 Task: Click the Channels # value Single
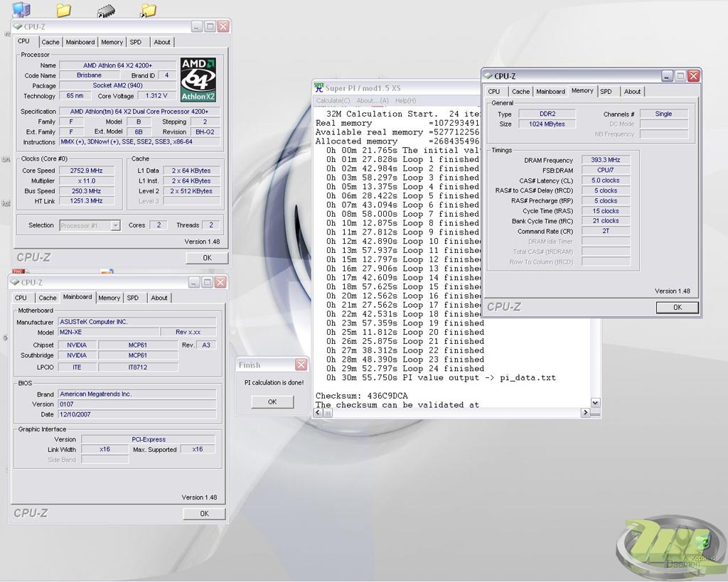click(x=663, y=114)
